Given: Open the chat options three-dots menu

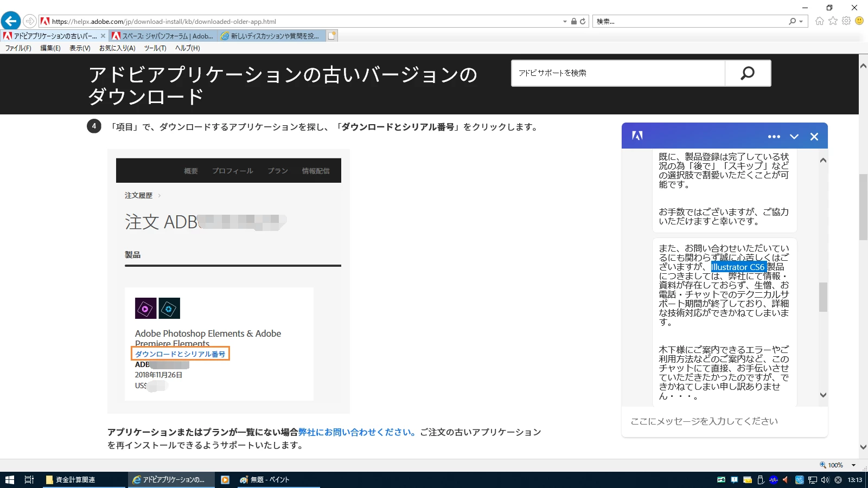Looking at the screenshot, I should [774, 137].
